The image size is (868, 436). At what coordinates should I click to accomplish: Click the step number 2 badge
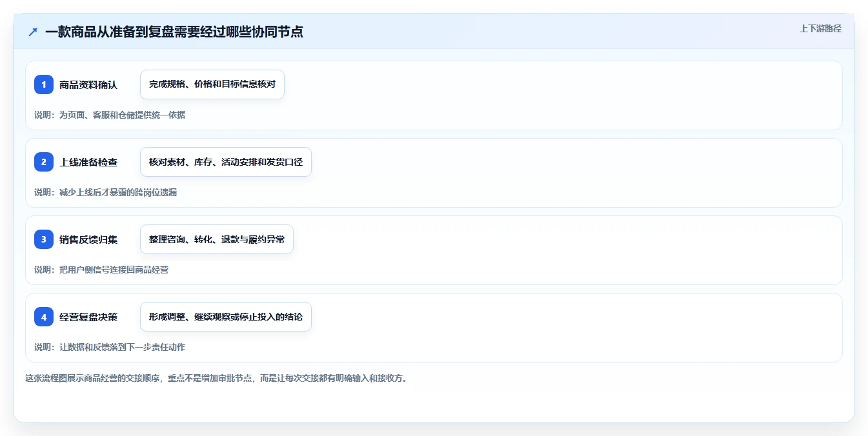(x=44, y=162)
